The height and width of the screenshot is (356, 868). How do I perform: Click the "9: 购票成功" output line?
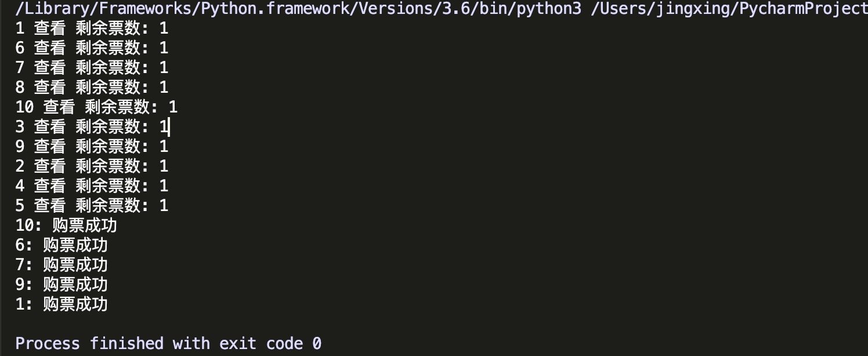point(62,285)
